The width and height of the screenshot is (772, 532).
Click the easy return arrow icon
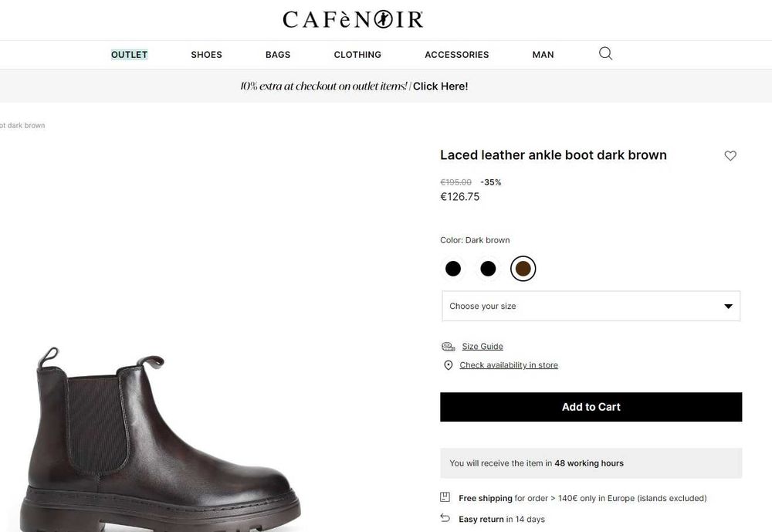[445, 518]
